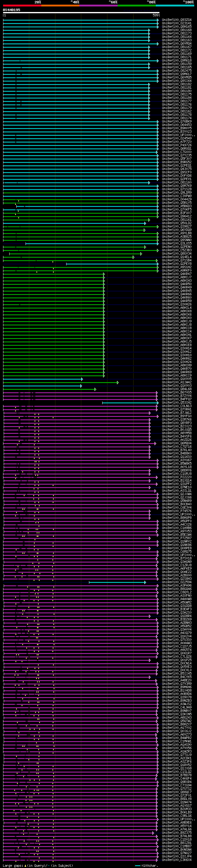Select hit UniRef100_Q5N4R9
The width and height of the screenshot is (197, 868).
point(177,501)
